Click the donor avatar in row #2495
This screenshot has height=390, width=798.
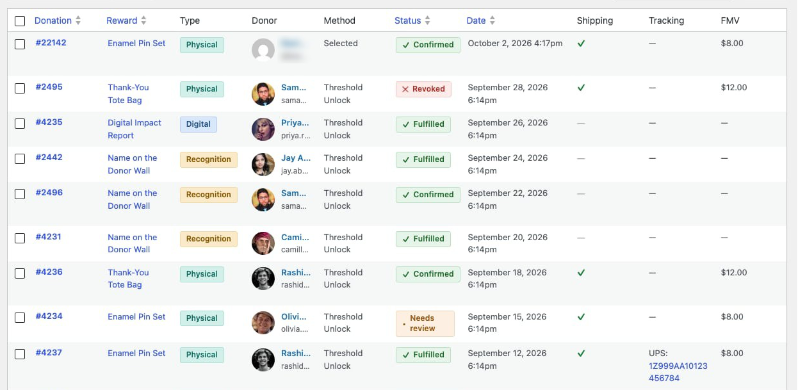(263, 94)
